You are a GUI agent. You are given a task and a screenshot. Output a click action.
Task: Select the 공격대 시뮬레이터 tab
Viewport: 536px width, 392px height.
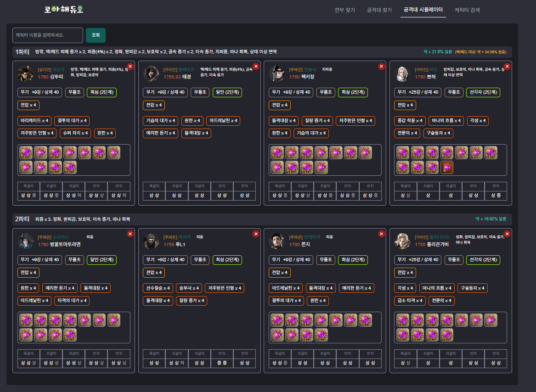(x=423, y=10)
